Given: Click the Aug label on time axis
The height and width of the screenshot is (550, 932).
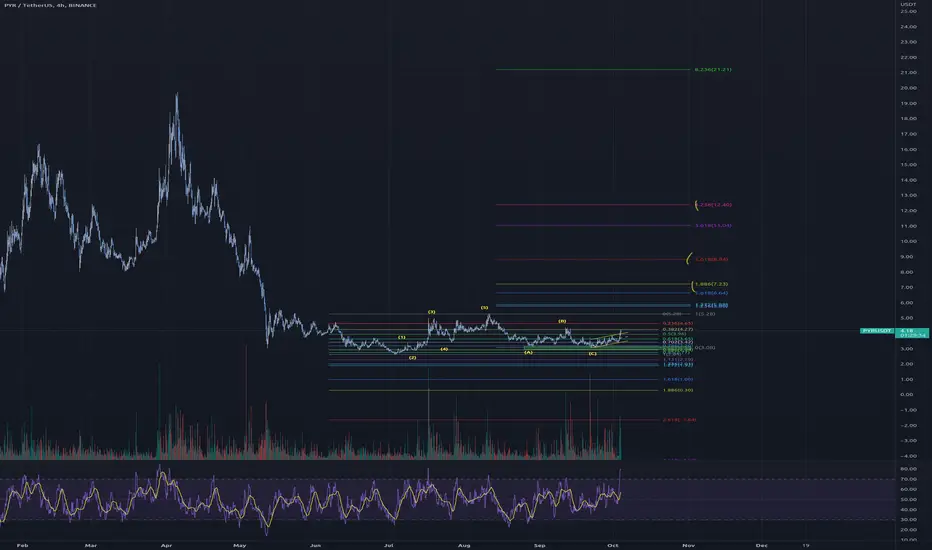Looking at the screenshot, I should coord(464,545).
